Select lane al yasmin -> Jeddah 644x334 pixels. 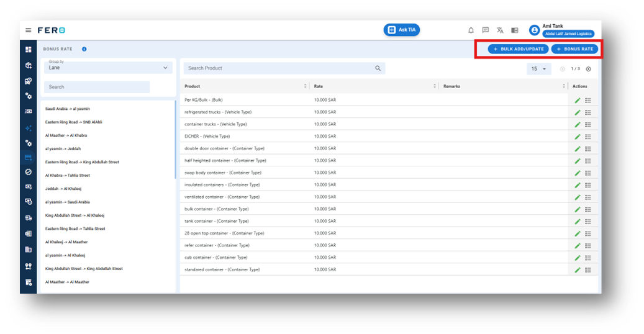[x=63, y=149]
